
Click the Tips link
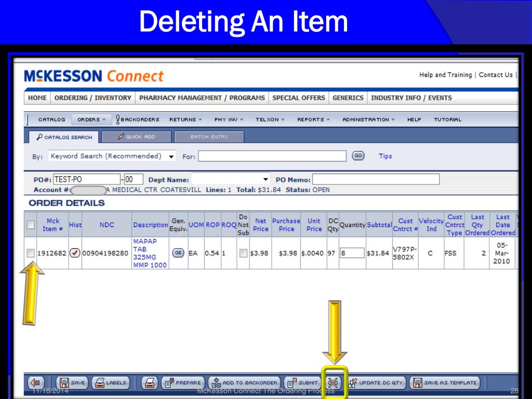pyautogui.click(x=385, y=156)
